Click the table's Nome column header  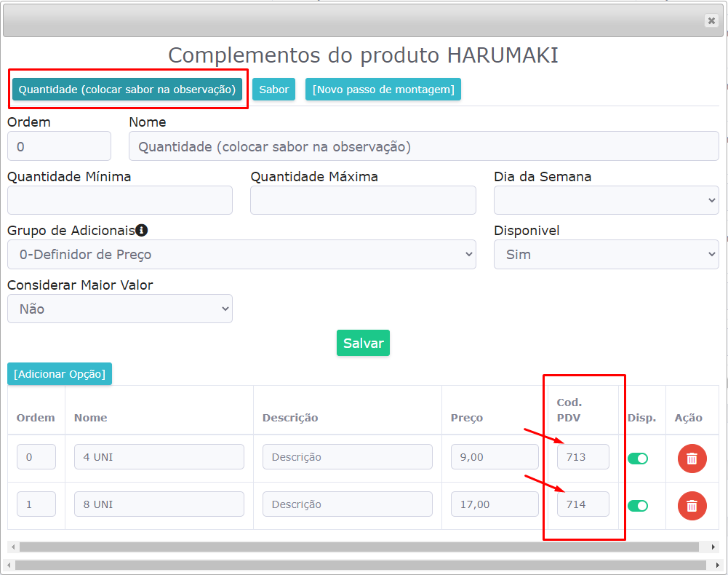90,418
